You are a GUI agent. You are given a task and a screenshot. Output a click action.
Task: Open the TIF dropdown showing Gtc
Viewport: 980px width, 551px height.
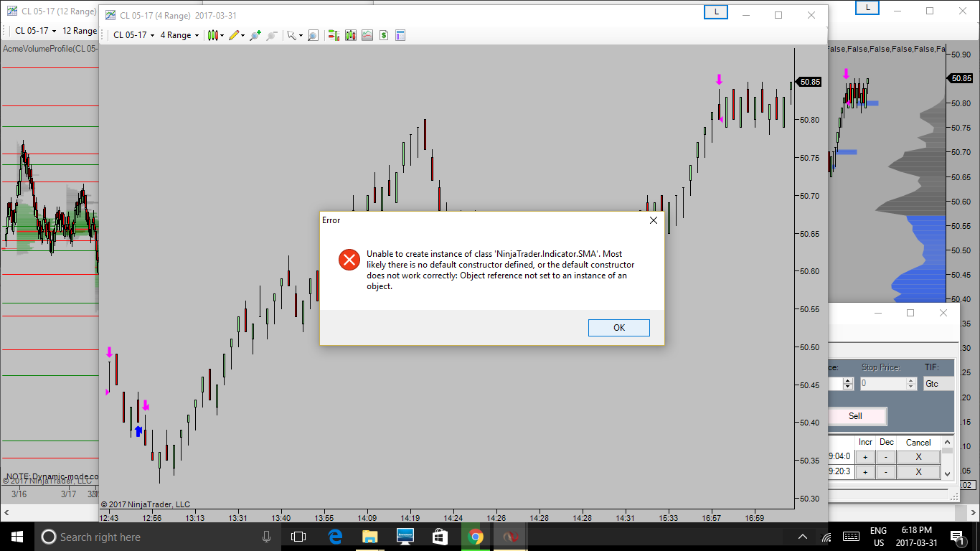pos(939,384)
